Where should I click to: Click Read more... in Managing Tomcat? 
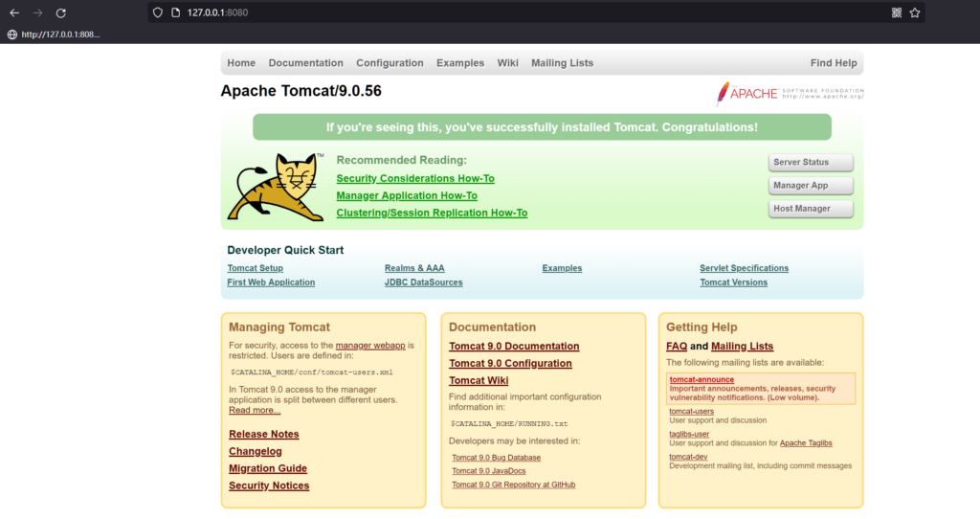pyautogui.click(x=255, y=410)
